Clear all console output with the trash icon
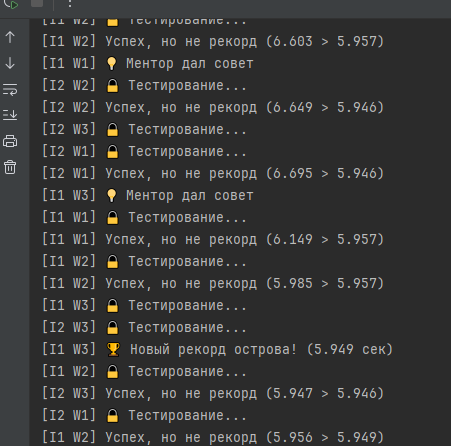This screenshot has width=451, height=446. point(10,167)
